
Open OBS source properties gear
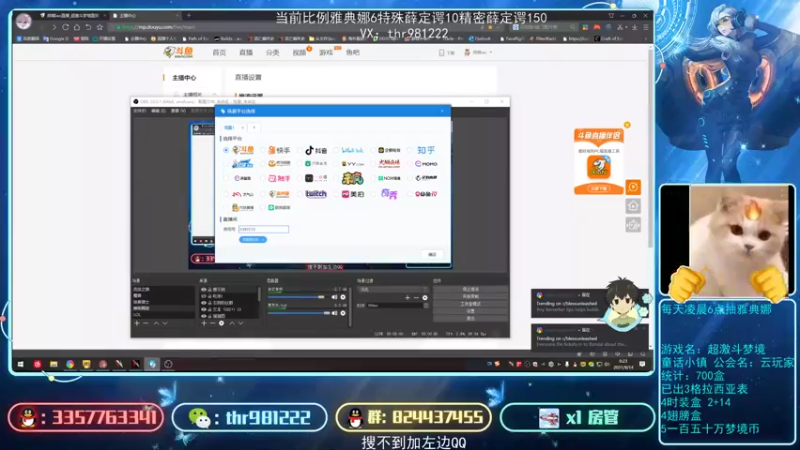point(221,323)
